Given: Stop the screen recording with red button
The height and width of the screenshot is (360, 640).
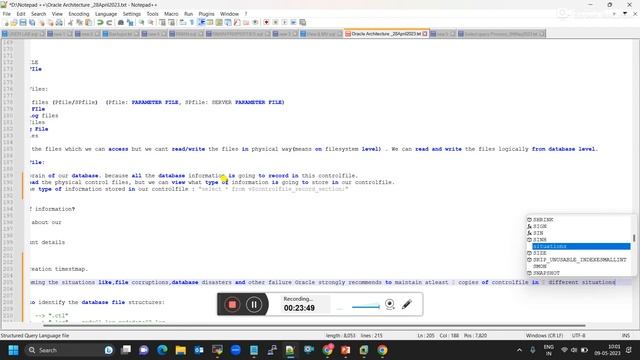Looking at the screenshot, I should pos(232,304).
